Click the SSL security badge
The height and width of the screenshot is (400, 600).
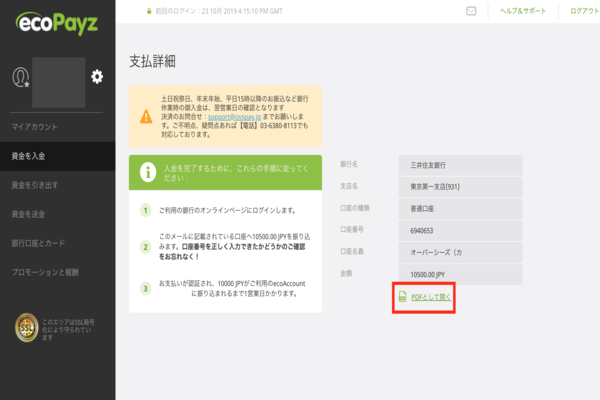(27, 328)
